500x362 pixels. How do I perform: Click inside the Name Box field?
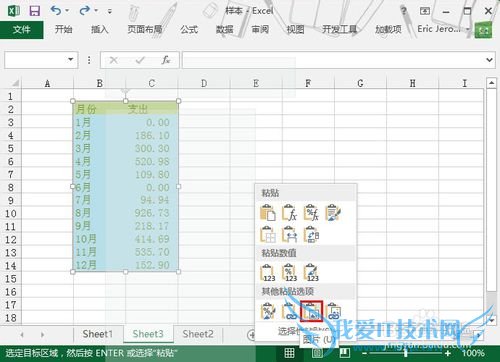35,60
